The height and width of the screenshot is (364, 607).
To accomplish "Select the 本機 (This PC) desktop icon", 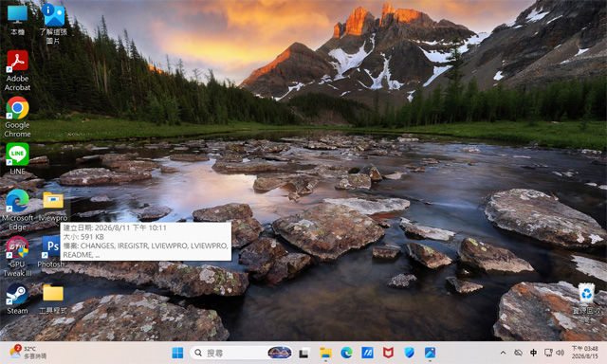I will tap(17, 20).
